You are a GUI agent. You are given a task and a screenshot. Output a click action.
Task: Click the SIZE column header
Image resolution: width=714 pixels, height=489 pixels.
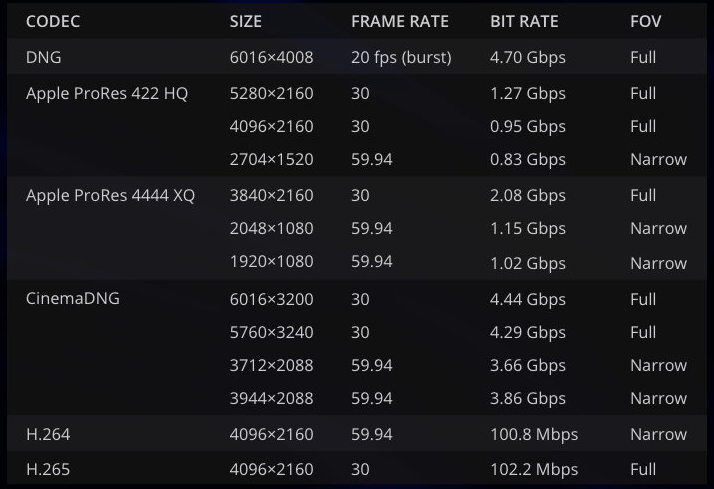tap(248, 21)
